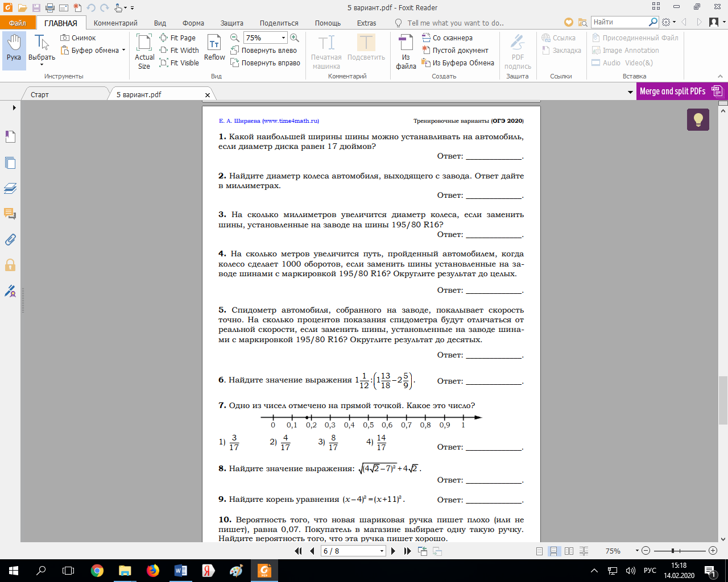728x582 pixels.
Task: Click search magnifier icon in Найти box
Action: point(653,22)
